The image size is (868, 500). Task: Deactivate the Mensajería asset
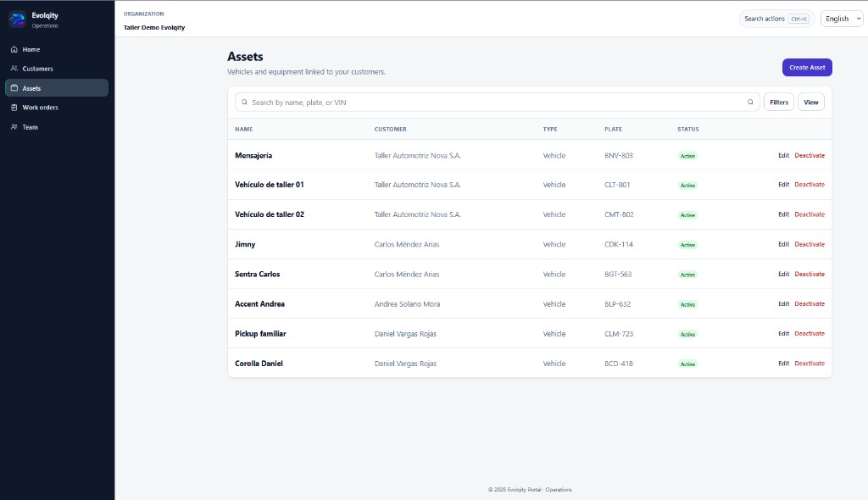[810, 156]
